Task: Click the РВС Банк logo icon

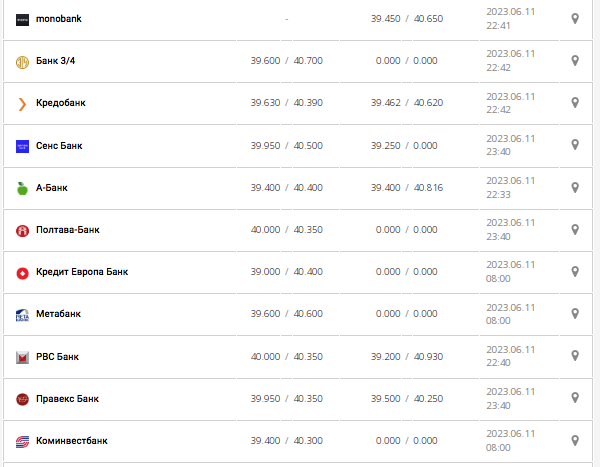Action: pyautogui.click(x=22, y=357)
